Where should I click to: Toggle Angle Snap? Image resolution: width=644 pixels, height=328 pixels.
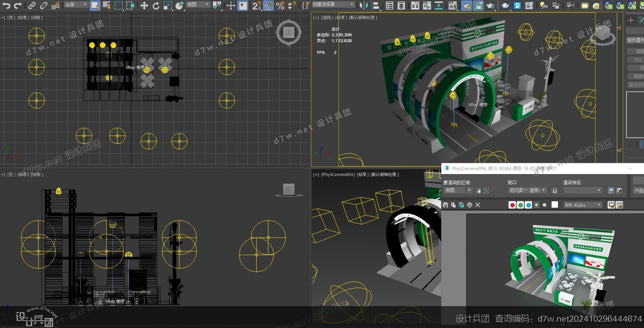(268, 6)
